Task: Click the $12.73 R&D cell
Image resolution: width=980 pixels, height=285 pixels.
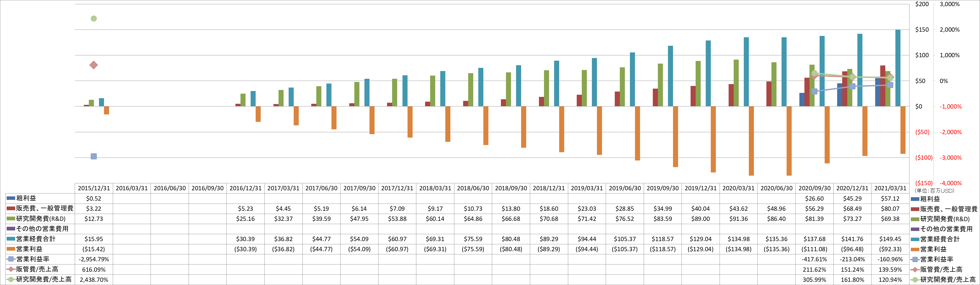Action: click(x=94, y=219)
